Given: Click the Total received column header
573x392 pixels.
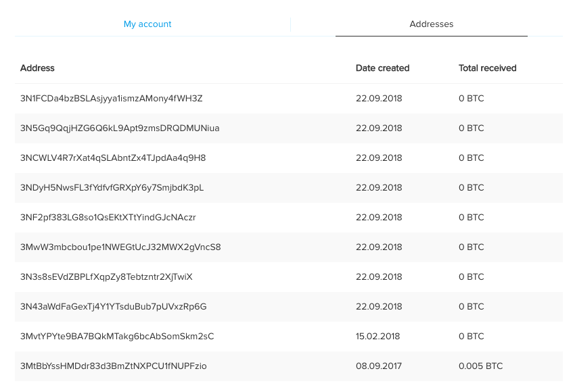Looking at the screenshot, I should [487, 68].
